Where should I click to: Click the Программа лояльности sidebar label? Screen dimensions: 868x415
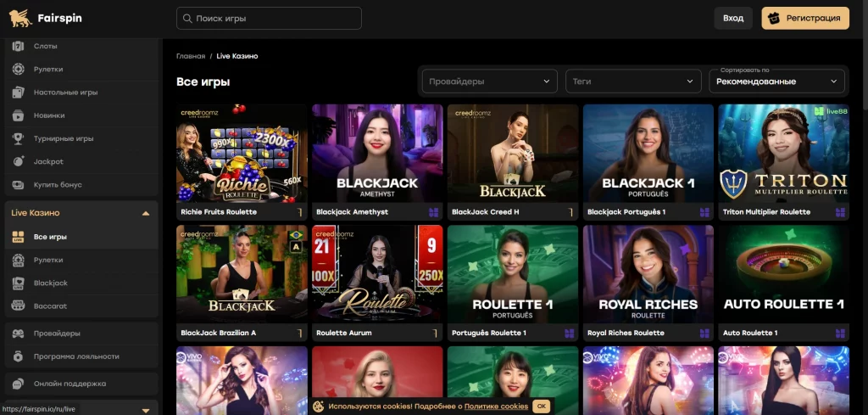tap(76, 356)
